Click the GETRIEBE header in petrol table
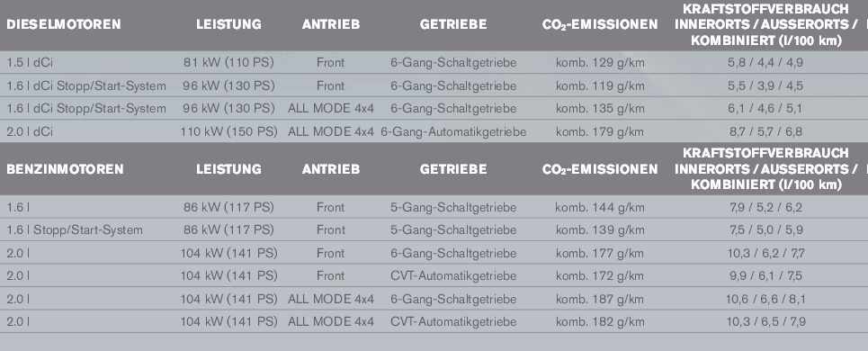This screenshot has width=868, height=351. [x=453, y=169]
